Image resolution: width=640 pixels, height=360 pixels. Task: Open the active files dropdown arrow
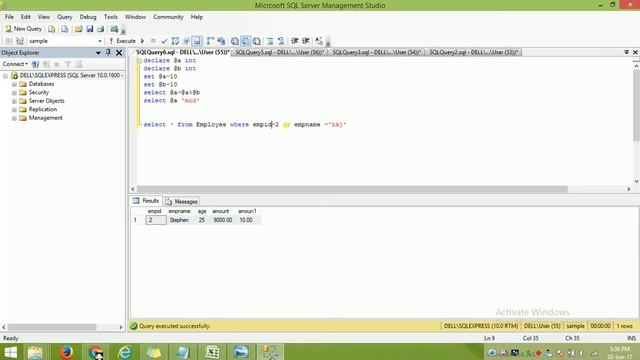(x=627, y=52)
